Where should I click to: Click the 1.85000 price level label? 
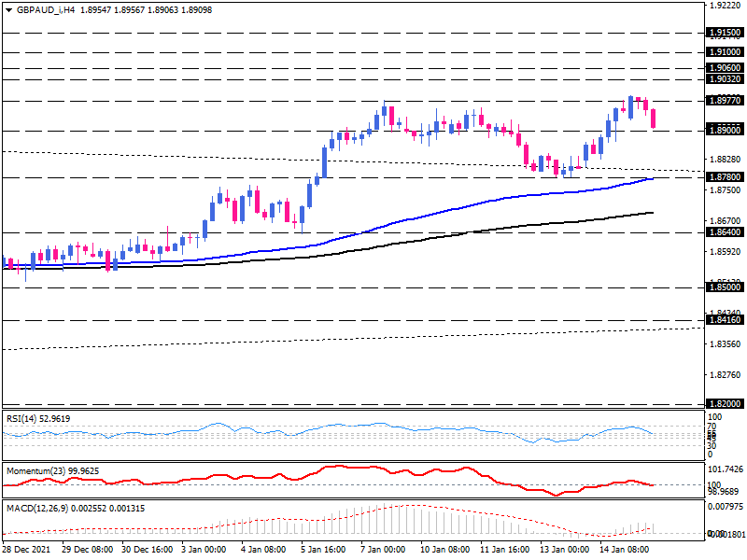724,288
